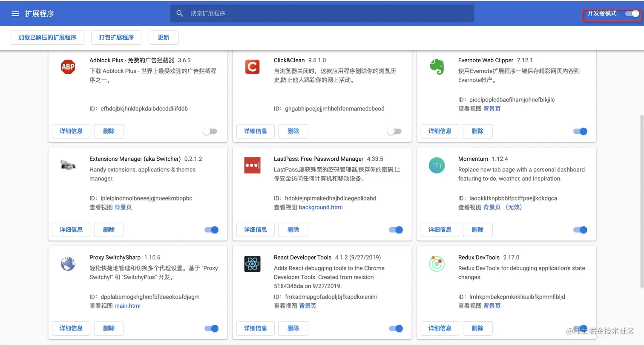This screenshot has width=644, height=345.
Task: Click the Redux DevTools orbit icon
Action: point(437,264)
